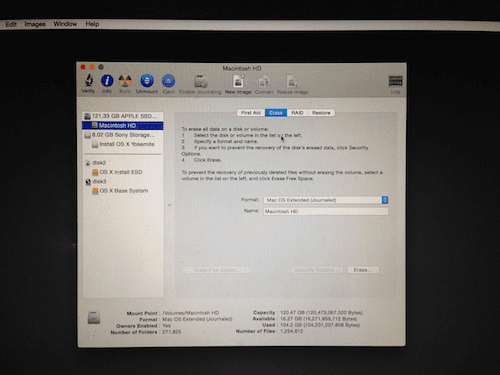Switch to the RAID tab

297,113
